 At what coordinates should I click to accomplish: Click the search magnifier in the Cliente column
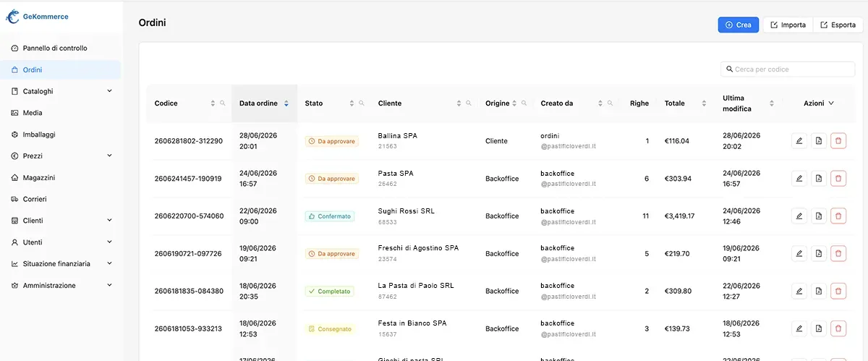click(x=469, y=103)
